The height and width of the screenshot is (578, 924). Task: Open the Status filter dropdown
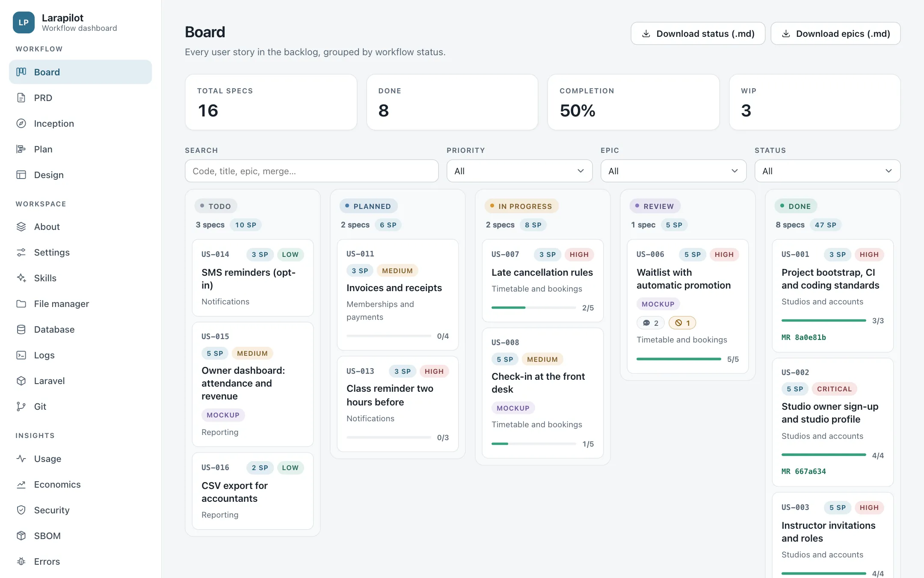827,171
